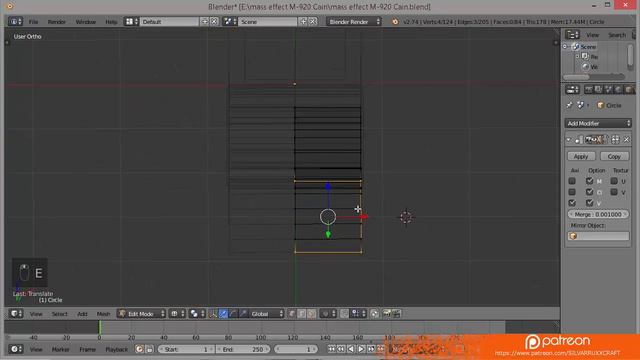Switch to face select mode
The width and height of the screenshot is (640, 360).
(311, 313)
